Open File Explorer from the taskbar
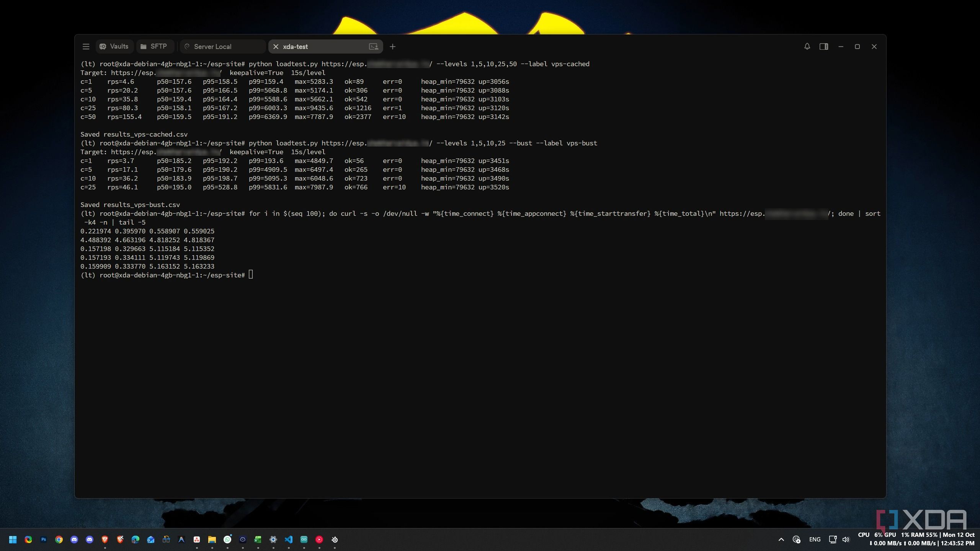Screen dimensions: 980x551 pos(212,540)
